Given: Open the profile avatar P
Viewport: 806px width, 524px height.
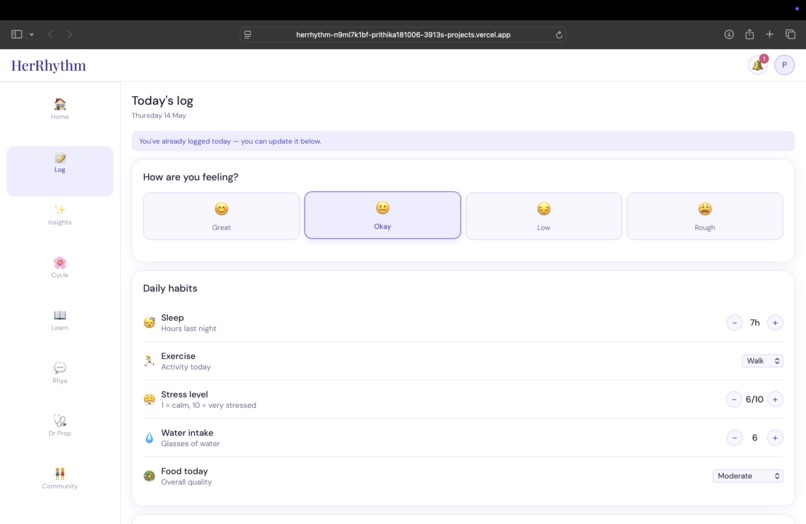Looking at the screenshot, I should click(784, 65).
